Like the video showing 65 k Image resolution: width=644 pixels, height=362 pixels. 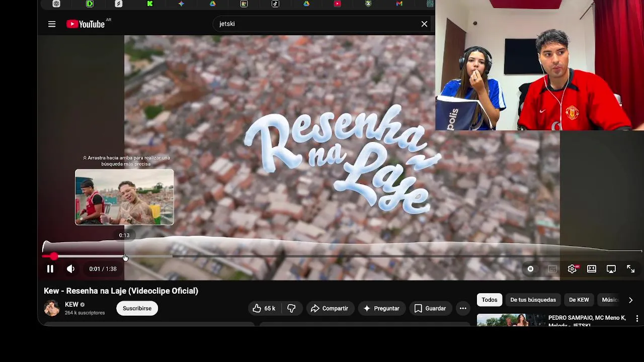pyautogui.click(x=265, y=308)
